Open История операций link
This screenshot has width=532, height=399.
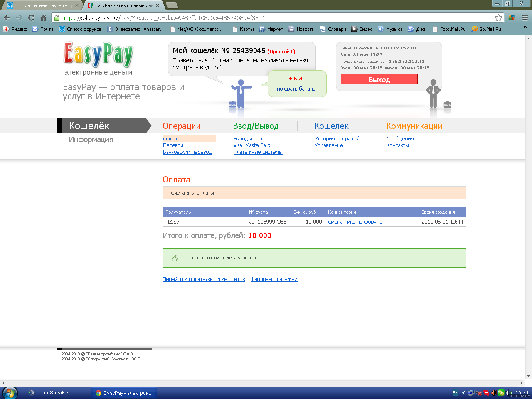[337, 139]
